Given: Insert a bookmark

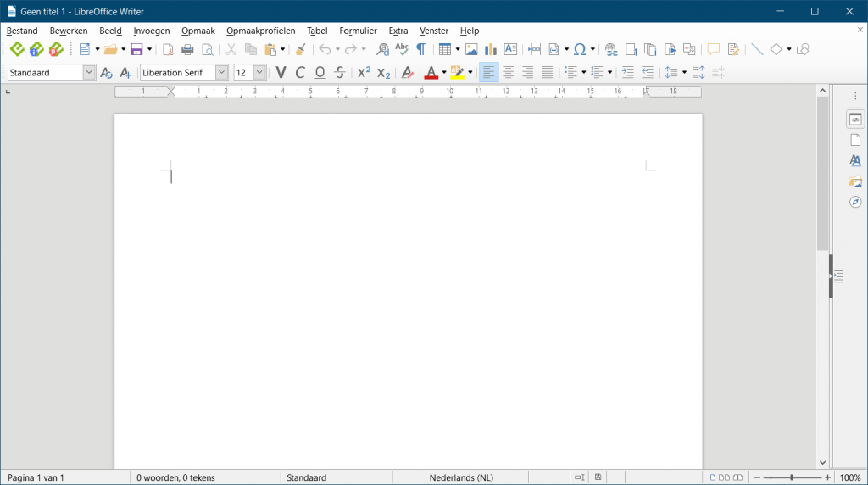Looking at the screenshot, I should coord(670,50).
